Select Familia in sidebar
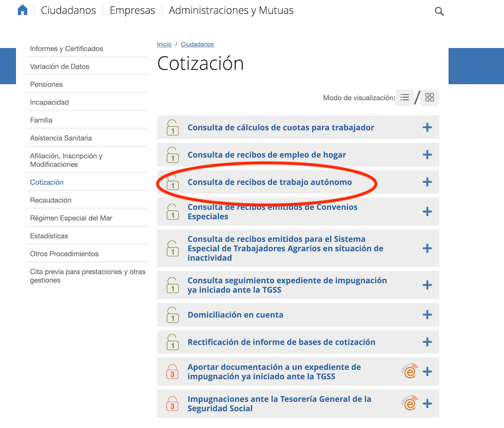Image resolution: width=504 pixels, height=428 pixels. tap(41, 120)
